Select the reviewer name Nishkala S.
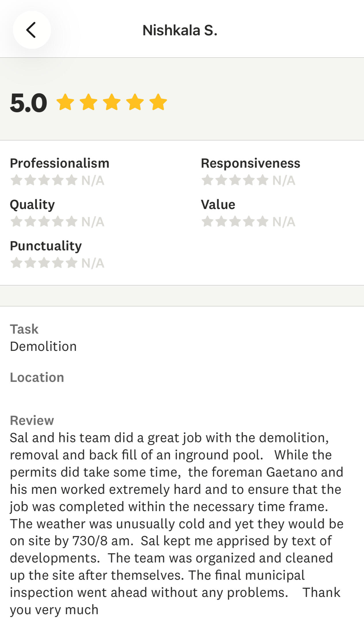The width and height of the screenshot is (364, 634). pos(180,30)
